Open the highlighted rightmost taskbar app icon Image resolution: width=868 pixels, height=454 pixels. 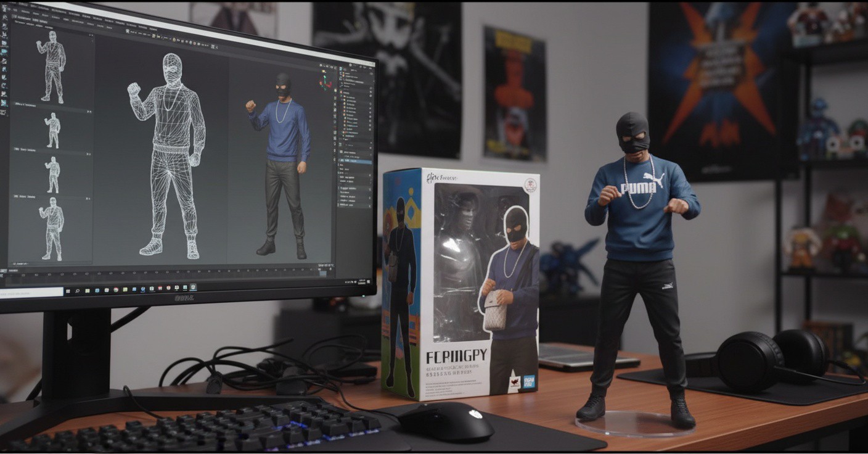[x=193, y=287]
